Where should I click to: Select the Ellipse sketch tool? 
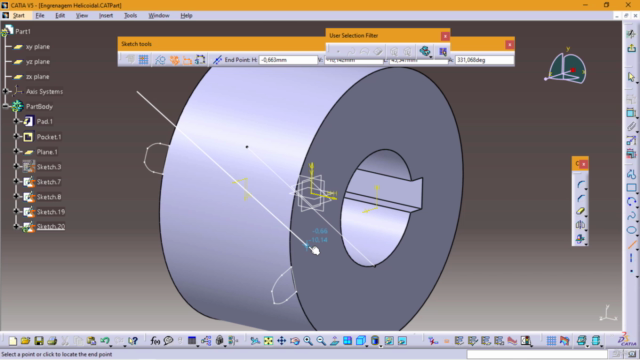631,230
